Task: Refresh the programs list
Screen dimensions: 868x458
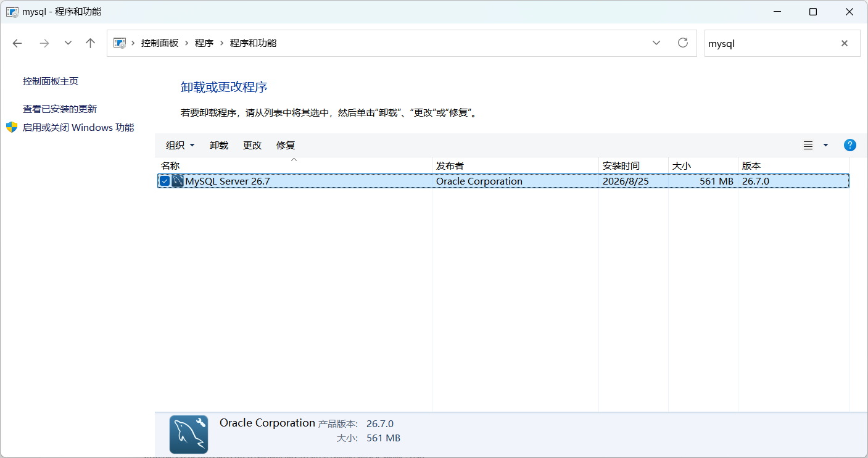Action: (682, 43)
